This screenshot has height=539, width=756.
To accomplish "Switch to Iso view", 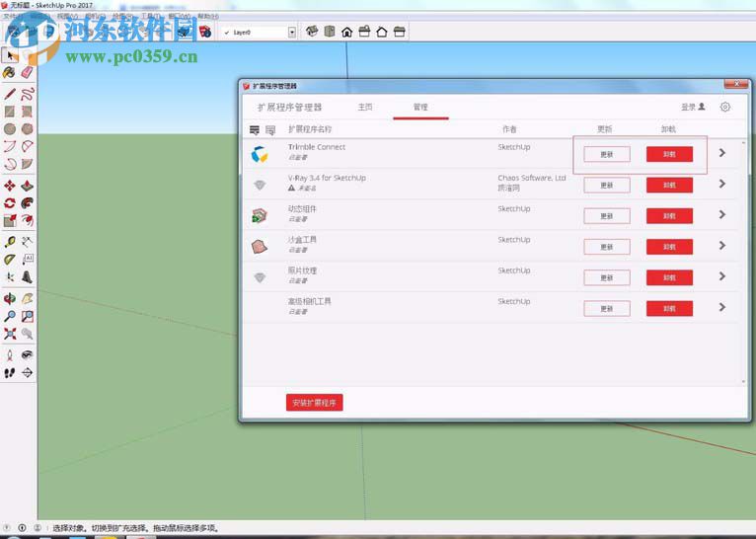I will pos(312,32).
